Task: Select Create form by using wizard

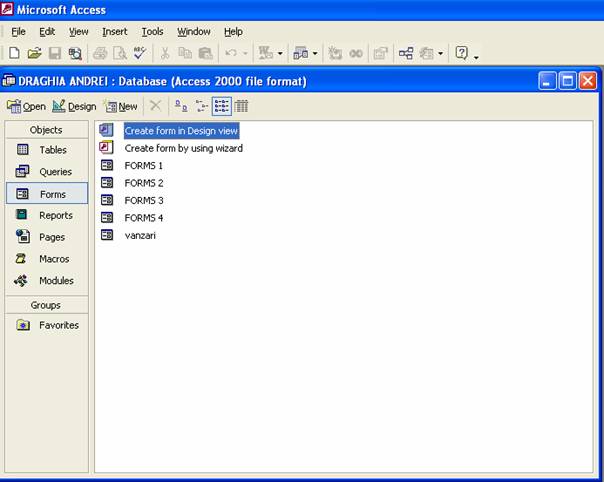Action: (x=183, y=148)
